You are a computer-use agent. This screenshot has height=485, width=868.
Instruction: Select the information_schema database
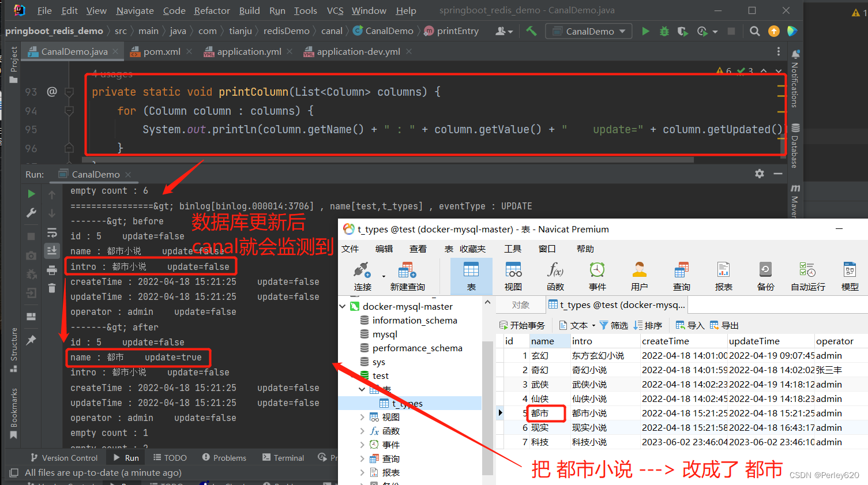415,320
